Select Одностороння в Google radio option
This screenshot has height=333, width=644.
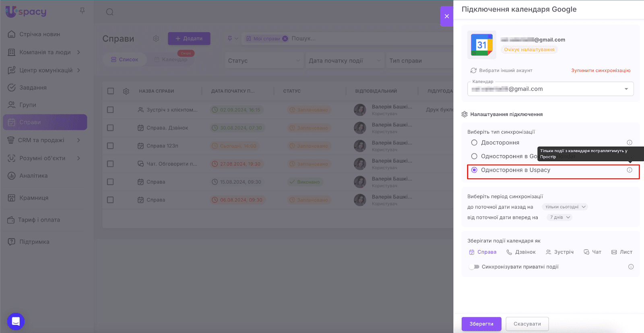coord(474,156)
